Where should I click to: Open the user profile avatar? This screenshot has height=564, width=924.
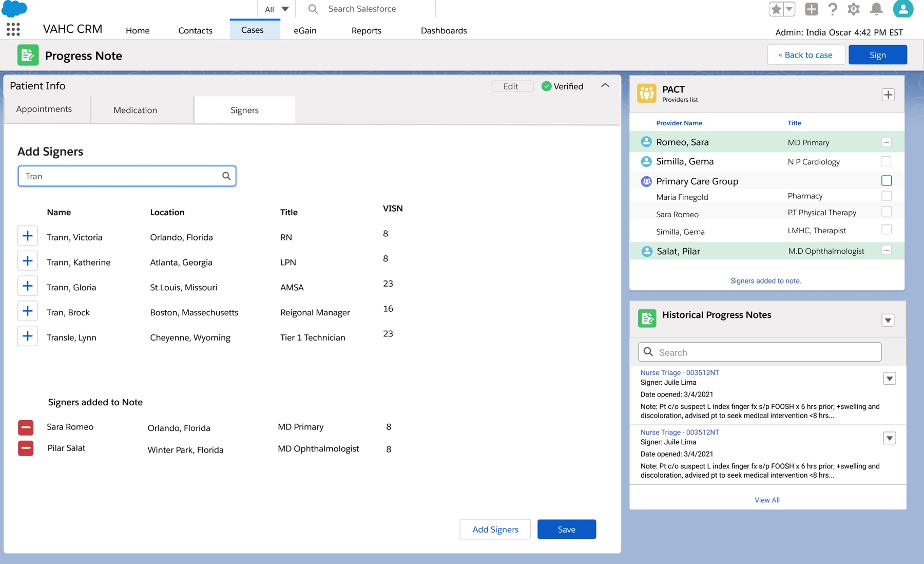(x=903, y=9)
